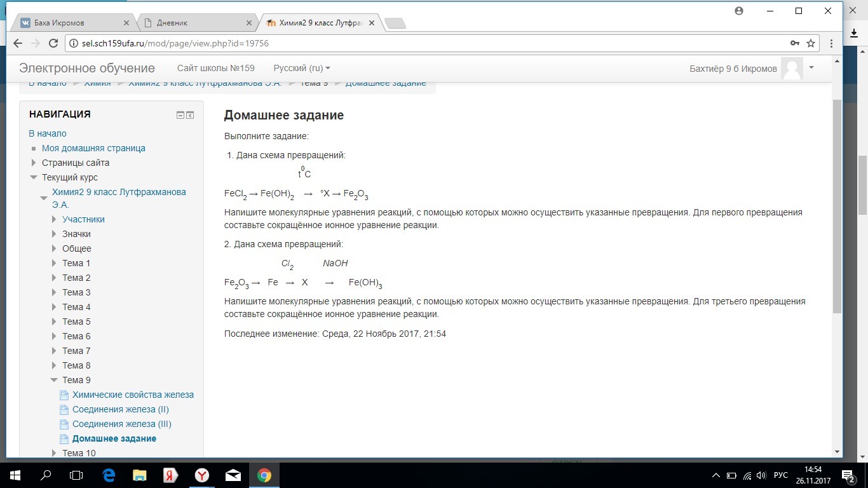The width and height of the screenshot is (868, 488).
Task: Open volume control in system tray
Action: [x=761, y=475]
